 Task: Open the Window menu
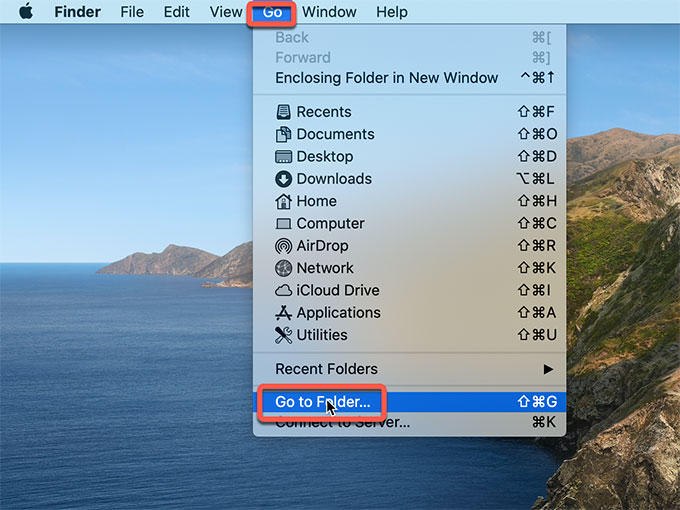point(329,12)
